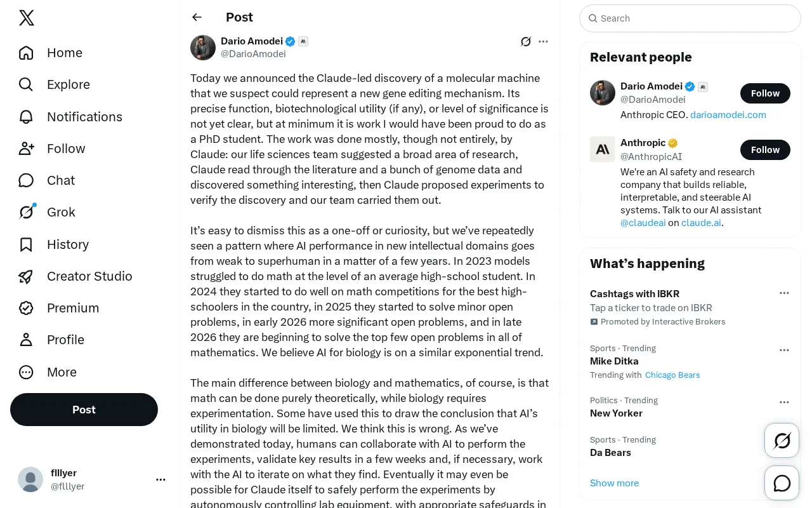Follow Anthropic account
The width and height of the screenshot is (812, 508).
[x=765, y=150]
